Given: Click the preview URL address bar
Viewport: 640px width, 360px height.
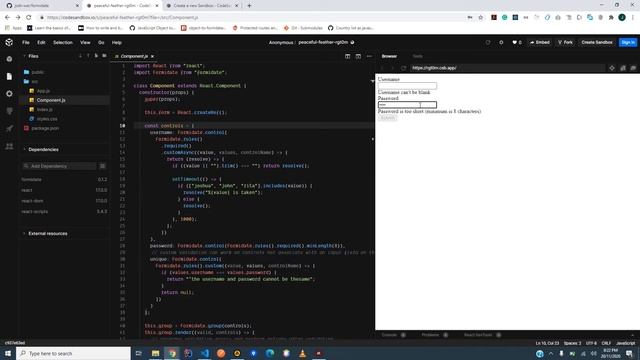Looking at the screenshot, I should 508,68.
